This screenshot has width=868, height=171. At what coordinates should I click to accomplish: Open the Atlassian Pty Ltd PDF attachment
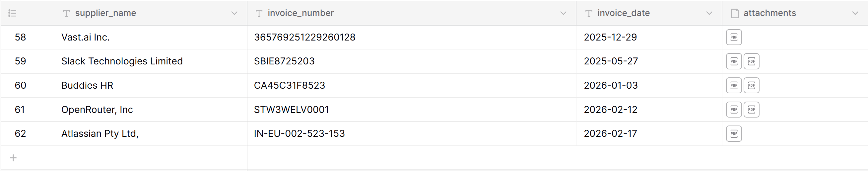(734, 133)
